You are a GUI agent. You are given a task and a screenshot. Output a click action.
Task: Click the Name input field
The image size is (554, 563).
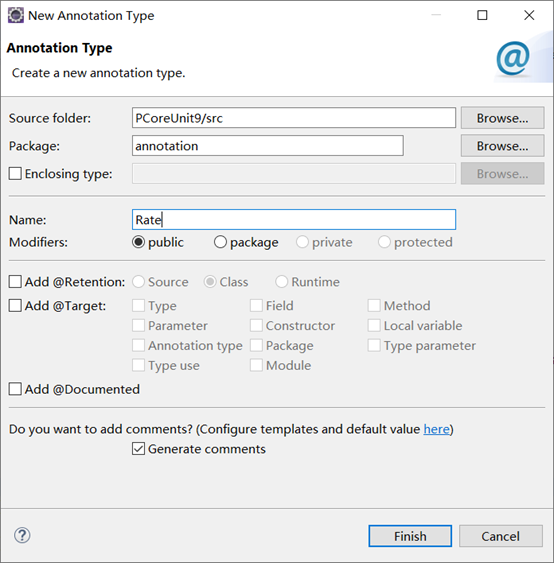294,220
